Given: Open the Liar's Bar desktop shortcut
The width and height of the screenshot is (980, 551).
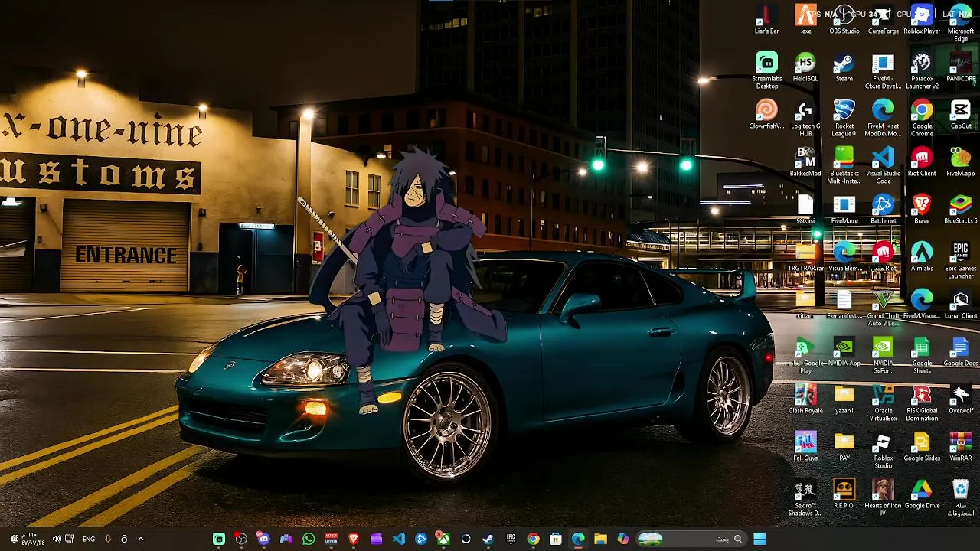Looking at the screenshot, I should [x=766, y=20].
